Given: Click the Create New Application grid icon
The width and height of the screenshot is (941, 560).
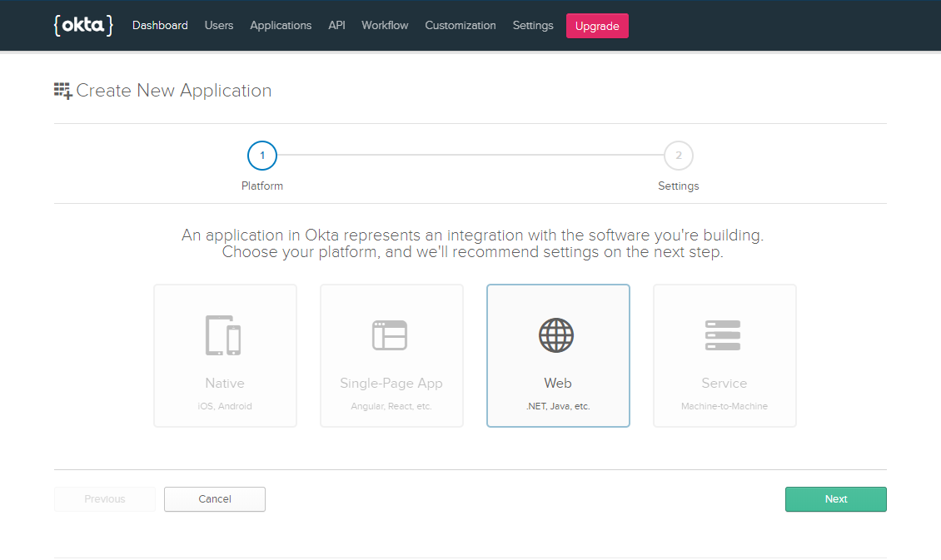Looking at the screenshot, I should 63,91.
